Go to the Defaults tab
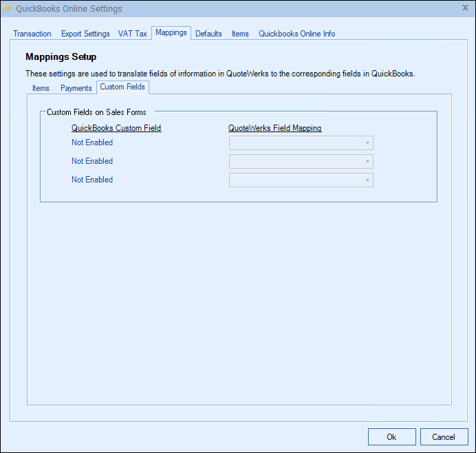 [x=208, y=34]
